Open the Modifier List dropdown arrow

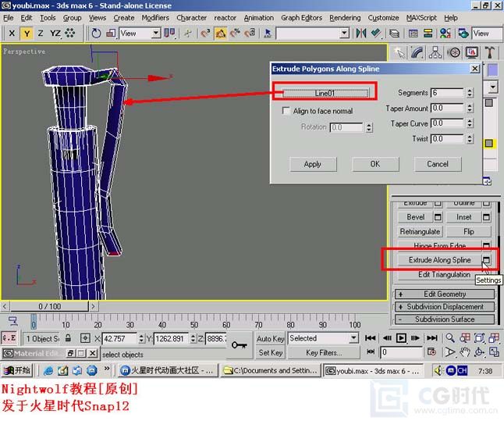(x=492, y=87)
